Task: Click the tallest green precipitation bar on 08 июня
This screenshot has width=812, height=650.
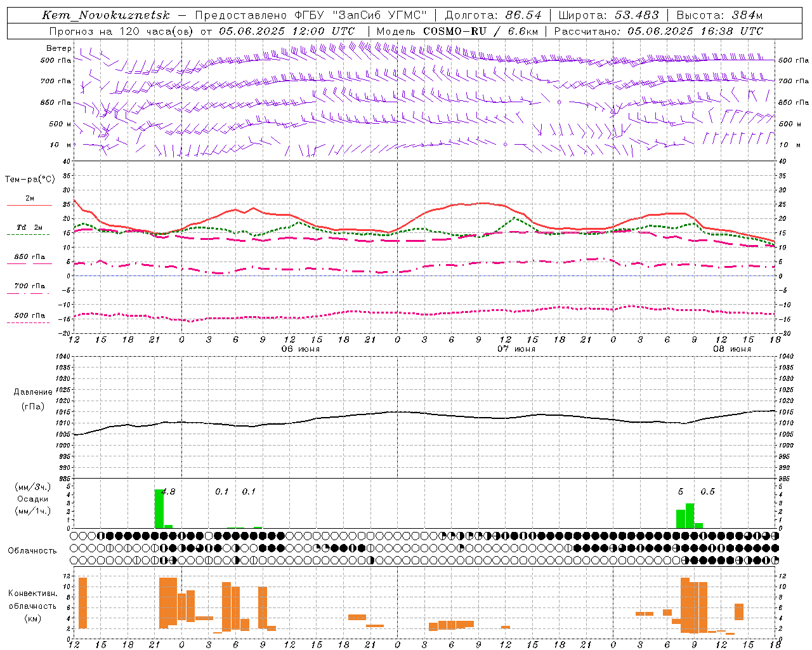Action: point(690,515)
